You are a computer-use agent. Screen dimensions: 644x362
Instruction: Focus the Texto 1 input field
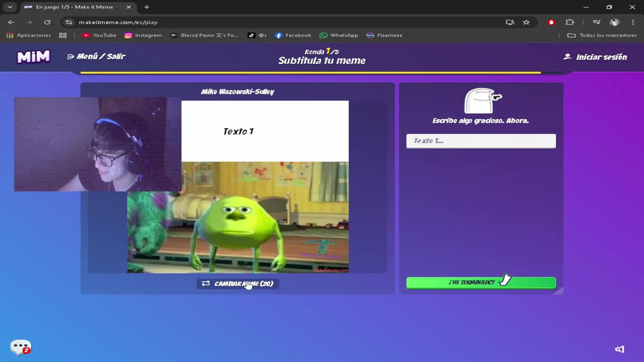[481, 141]
